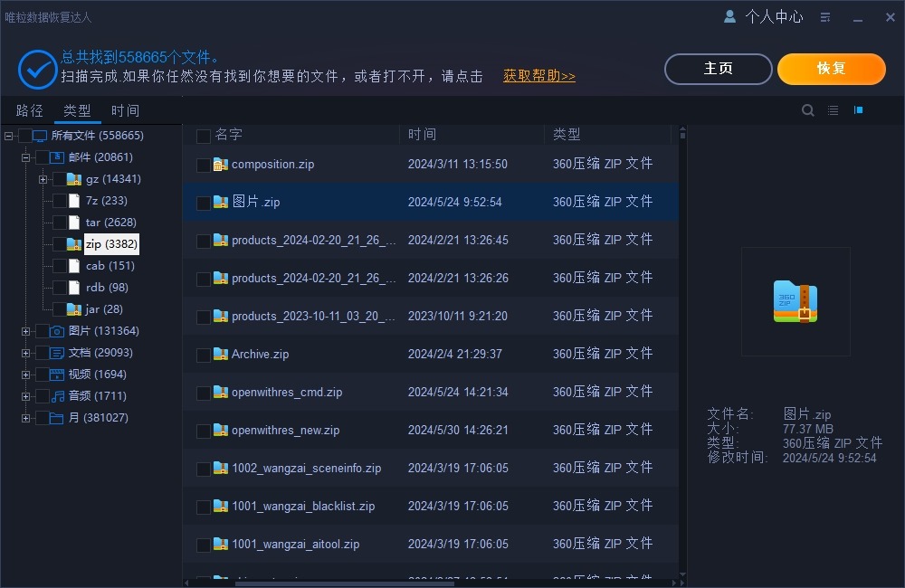The image size is (905, 588).
Task: Select the 所有文件 computer icon
Action: click(x=38, y=135)
